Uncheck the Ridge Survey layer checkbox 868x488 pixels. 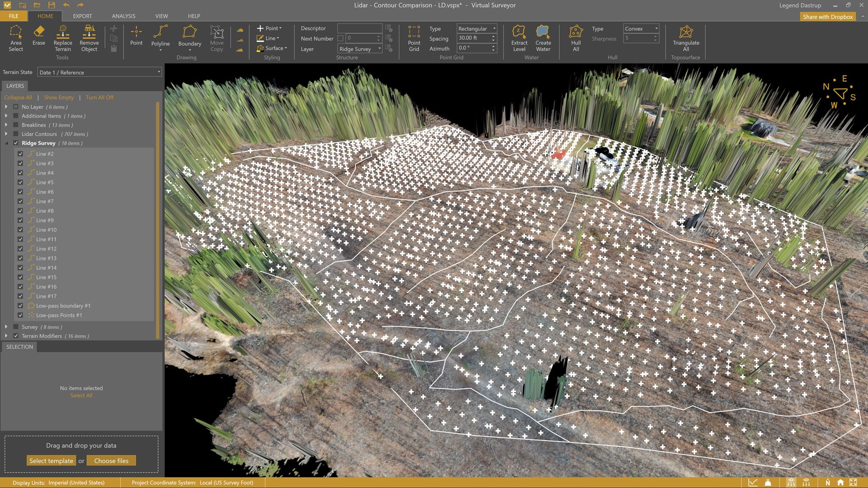[16, 143]
